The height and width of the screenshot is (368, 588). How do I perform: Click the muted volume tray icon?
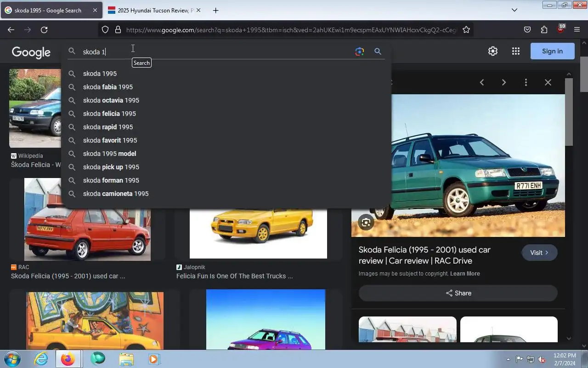[x=542, y=359]
